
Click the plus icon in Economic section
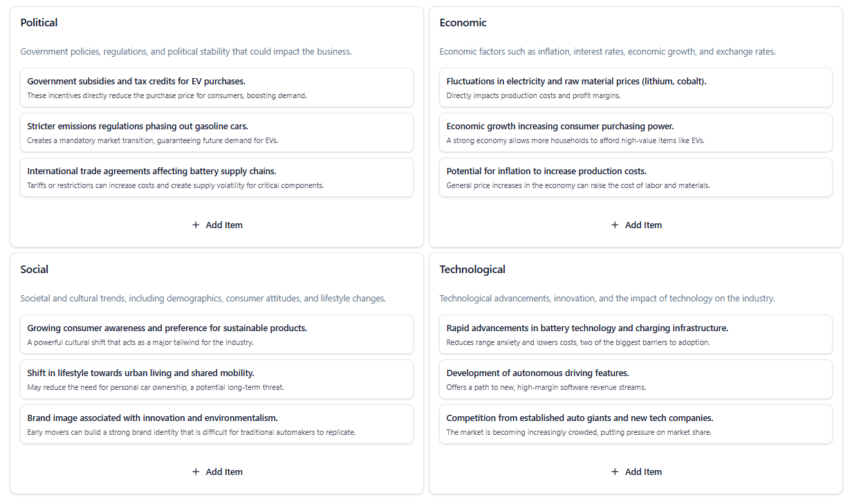[615, 225]
